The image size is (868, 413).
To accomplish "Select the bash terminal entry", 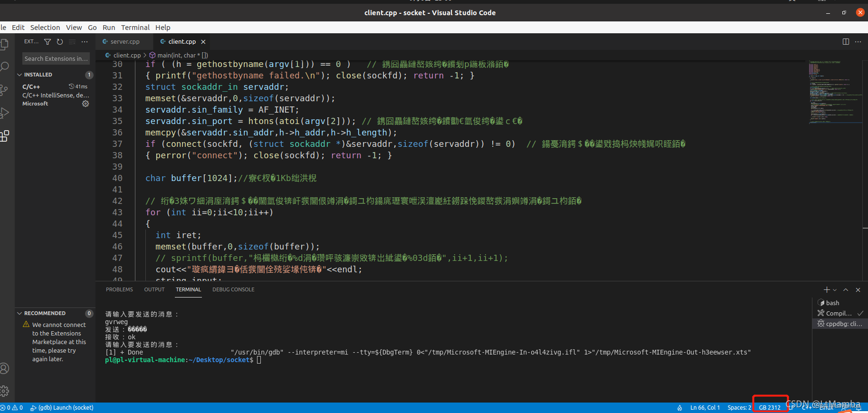I will click(840, 303).
